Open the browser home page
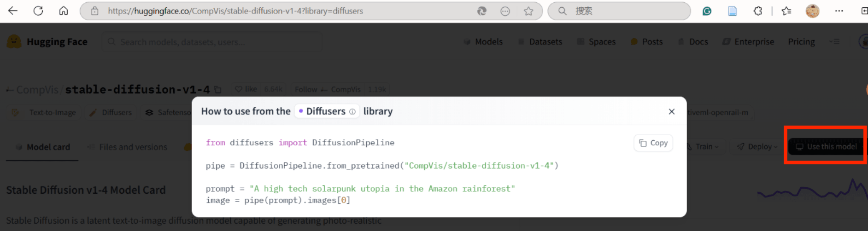The image size is (868, 231). [64, 11]
